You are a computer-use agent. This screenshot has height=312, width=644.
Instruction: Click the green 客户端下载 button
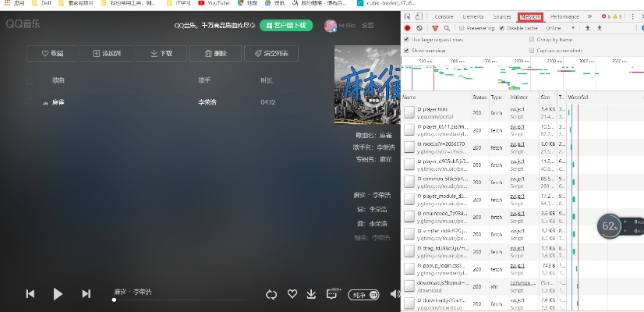286,26
